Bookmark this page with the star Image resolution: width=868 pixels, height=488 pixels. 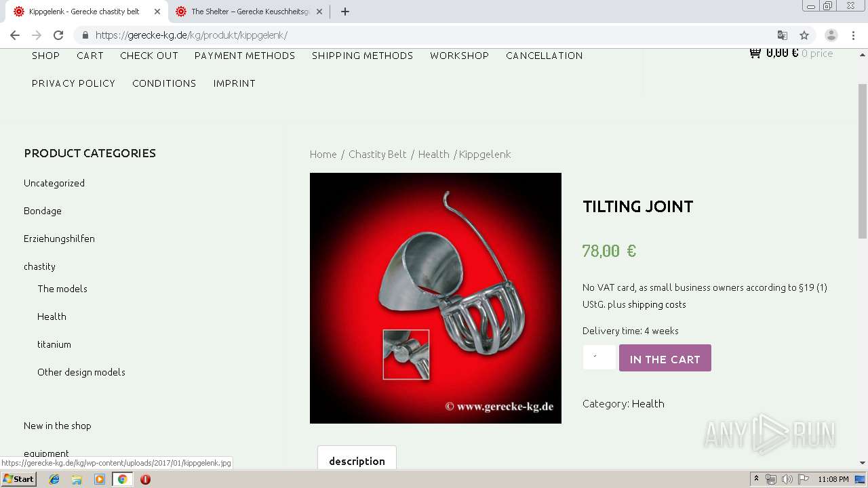(804, 35)
